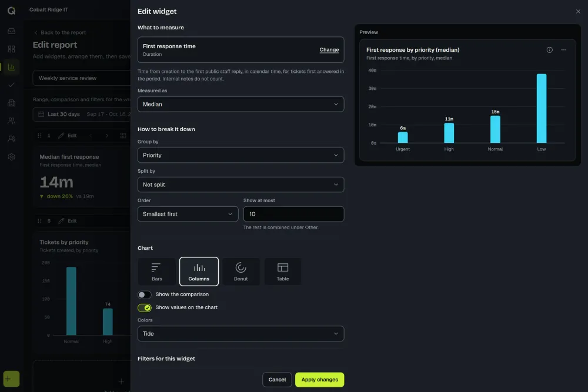The width and height of the screenshot is (588, 392).
Task: Click the Weekly service review name field
Action: tap(82, 78)
